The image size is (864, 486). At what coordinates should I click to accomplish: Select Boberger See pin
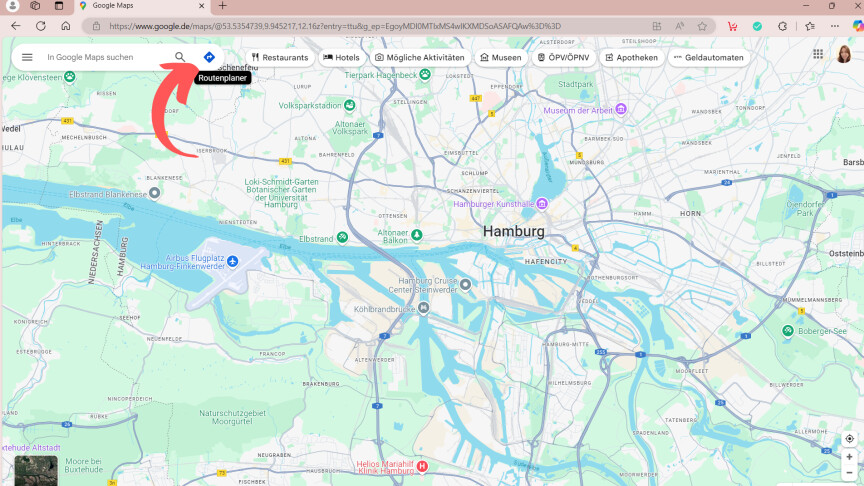(788, 330)
